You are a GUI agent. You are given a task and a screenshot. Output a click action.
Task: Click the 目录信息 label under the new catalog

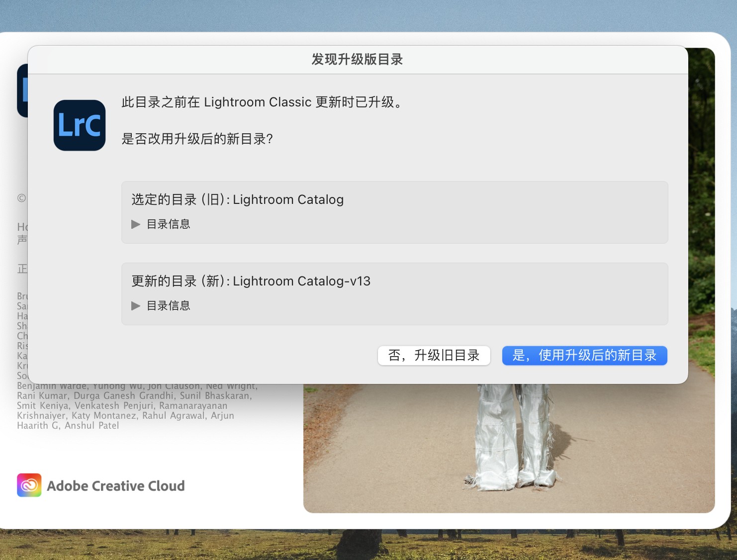pyautogui.click(x=168, y=306)
